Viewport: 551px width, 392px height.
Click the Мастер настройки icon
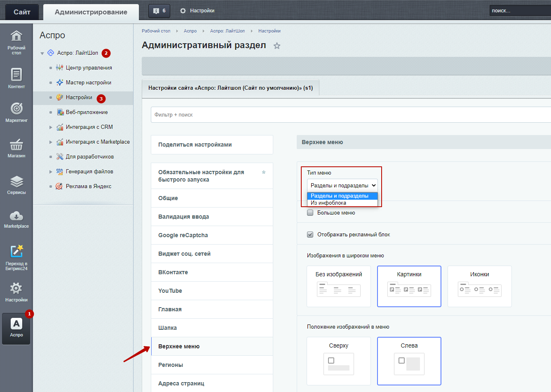point(60,82)
